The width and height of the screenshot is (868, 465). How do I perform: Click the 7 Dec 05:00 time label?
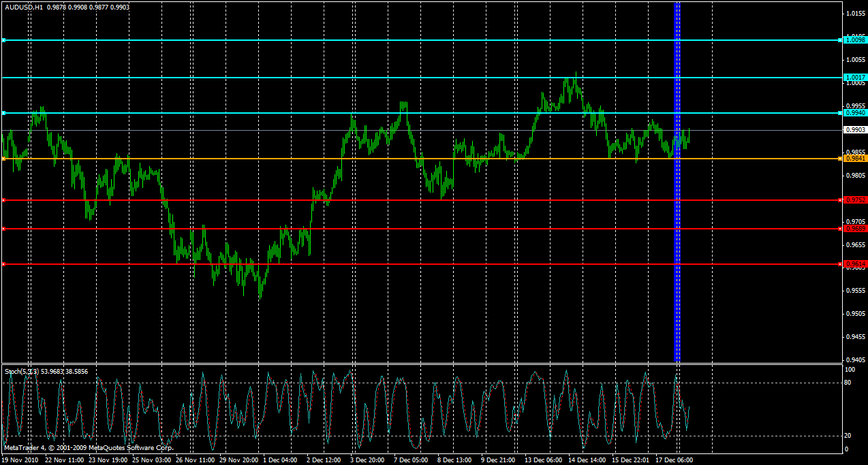click(411, 460)
